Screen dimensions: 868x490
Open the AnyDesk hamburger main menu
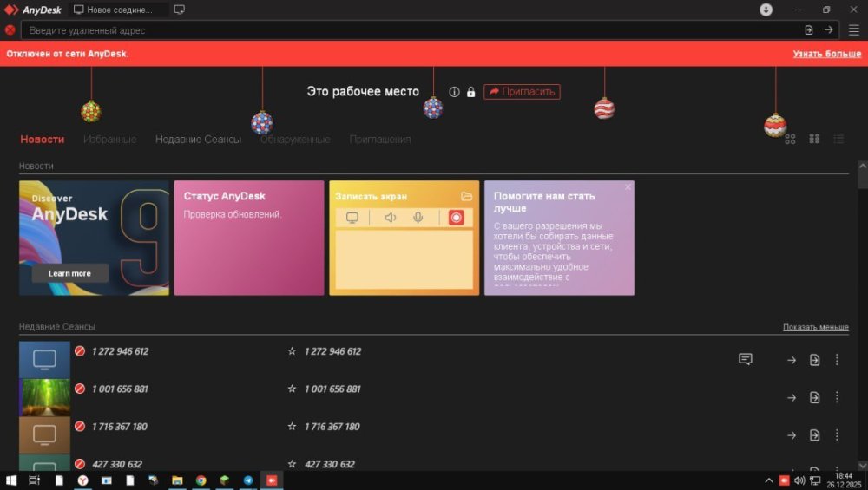[x=854, y=29]
